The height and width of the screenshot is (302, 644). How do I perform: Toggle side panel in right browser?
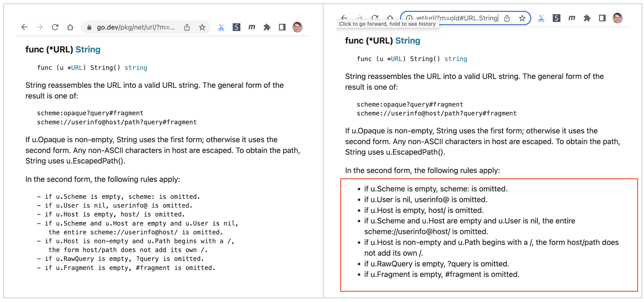(x=602, y=18)
